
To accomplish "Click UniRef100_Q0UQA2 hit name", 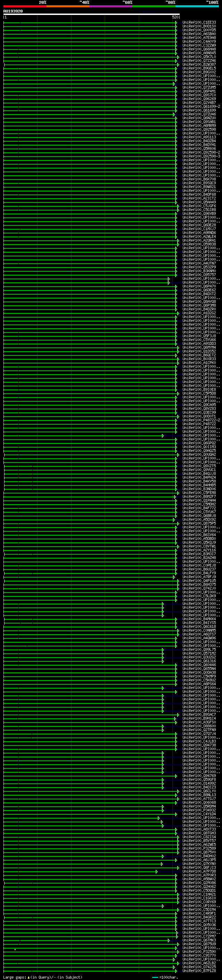I will coord(199,455).
